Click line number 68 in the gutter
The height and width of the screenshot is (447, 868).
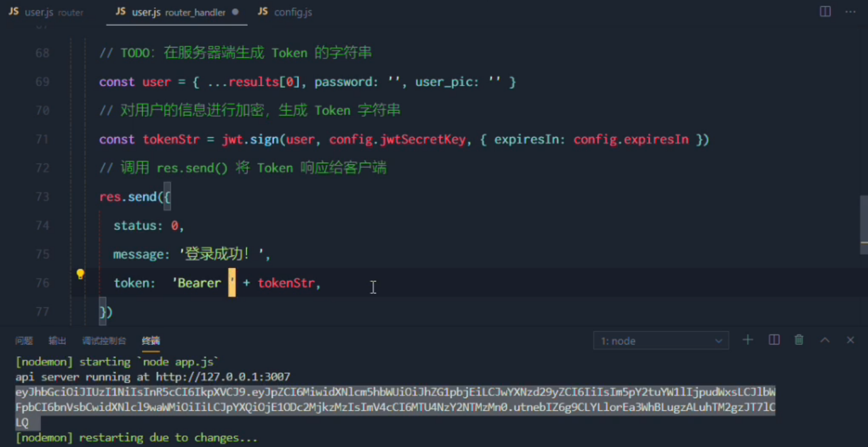click(x=43, y=53)
